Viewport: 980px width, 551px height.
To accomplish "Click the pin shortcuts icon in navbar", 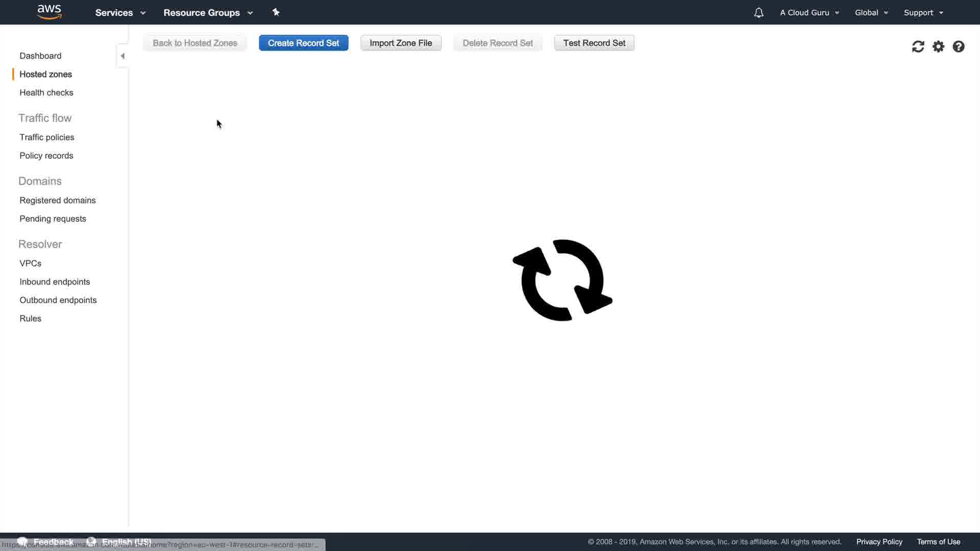I will click(276, 12).
